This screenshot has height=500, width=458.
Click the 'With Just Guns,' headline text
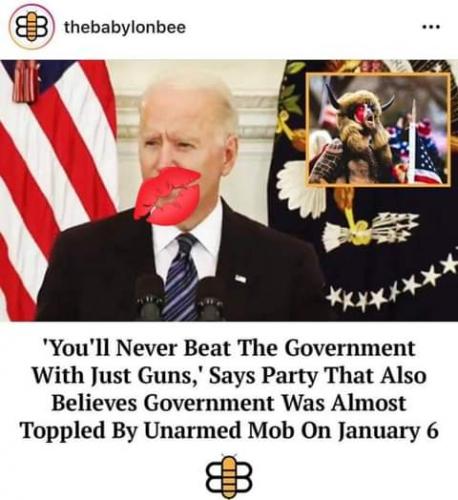pyautogui.click(x=119, y=377)
